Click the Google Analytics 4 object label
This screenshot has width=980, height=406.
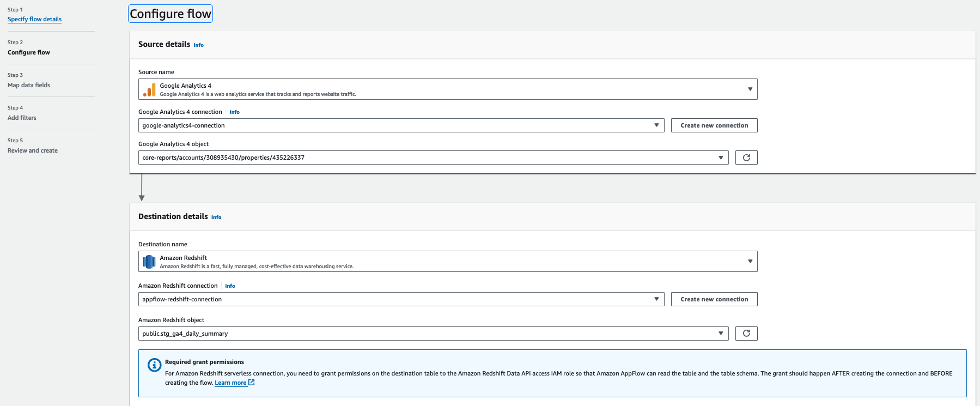[173, 144]
